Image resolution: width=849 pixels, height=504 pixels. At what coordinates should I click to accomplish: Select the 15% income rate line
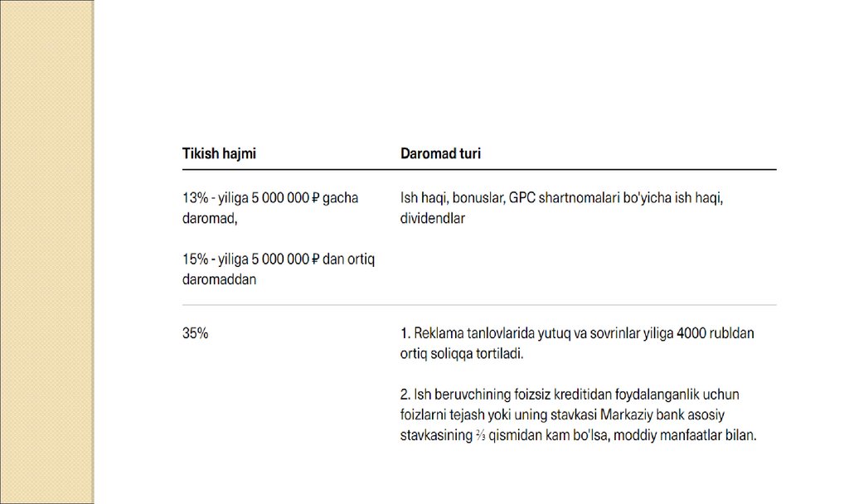click(279, 259)
